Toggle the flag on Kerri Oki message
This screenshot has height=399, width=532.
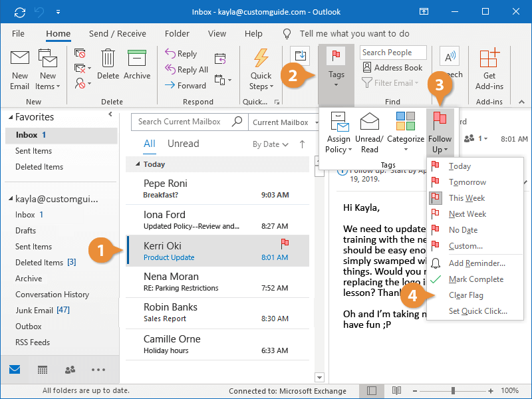click(x=285, y=244)
